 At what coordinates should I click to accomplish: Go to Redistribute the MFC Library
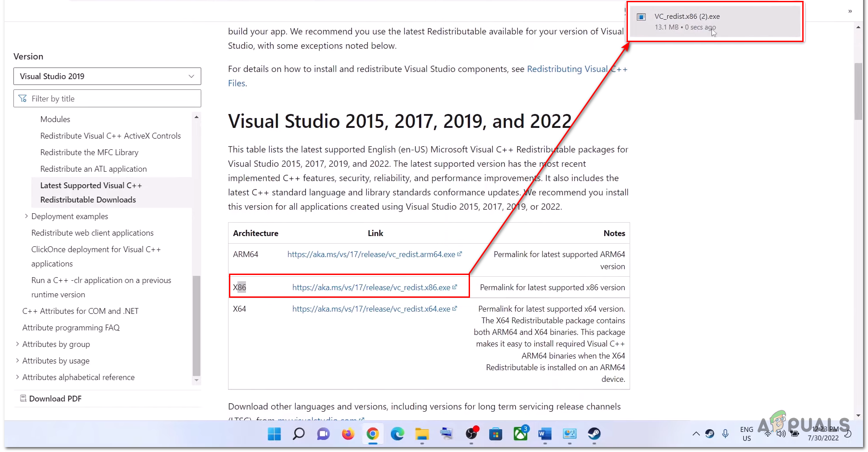tap(89, 152)
